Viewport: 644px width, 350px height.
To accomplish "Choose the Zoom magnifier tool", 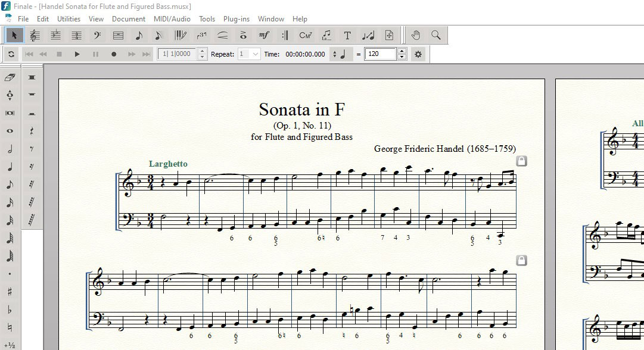I will pyautogui.click(x=436, y=35).
